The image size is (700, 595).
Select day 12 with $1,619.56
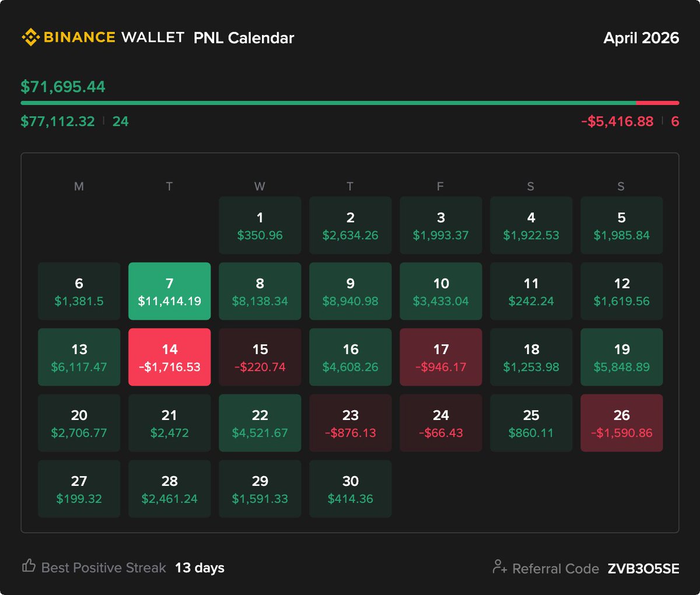click(622, 291)
